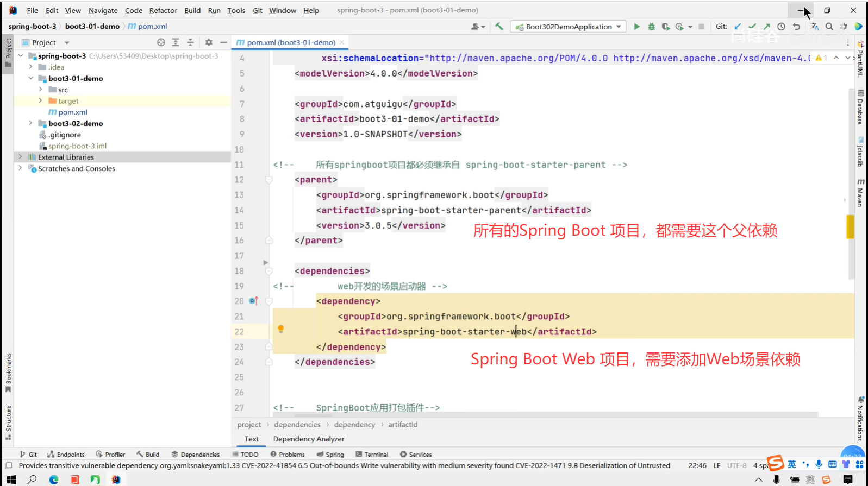
Task: Collapse all icon in Project panel header
Action: (x=190, y=42)
